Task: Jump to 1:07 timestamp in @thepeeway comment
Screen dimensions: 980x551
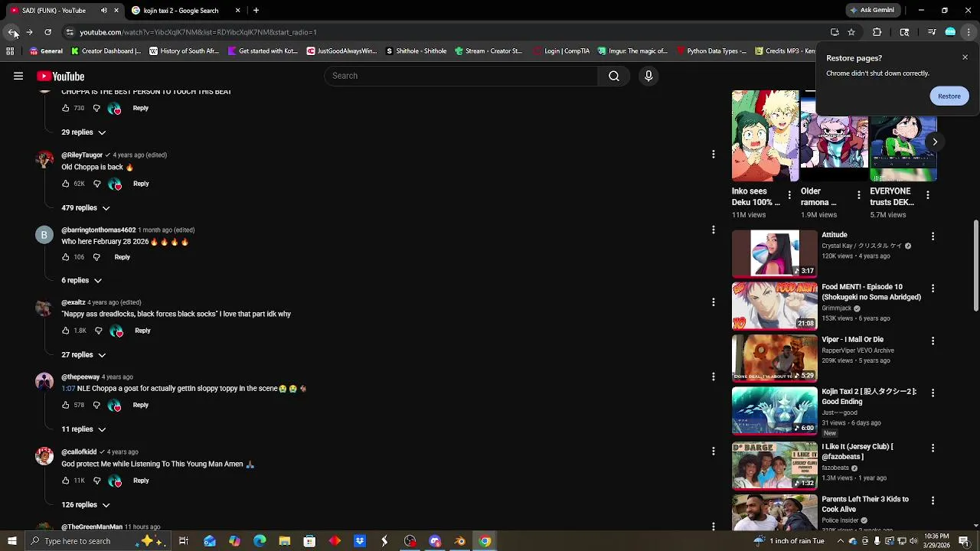Action: point(68,389)
